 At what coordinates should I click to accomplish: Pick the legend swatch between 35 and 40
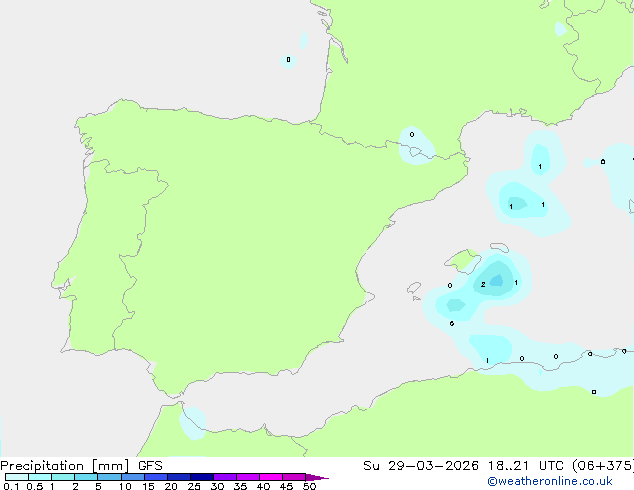coord(248,477)
